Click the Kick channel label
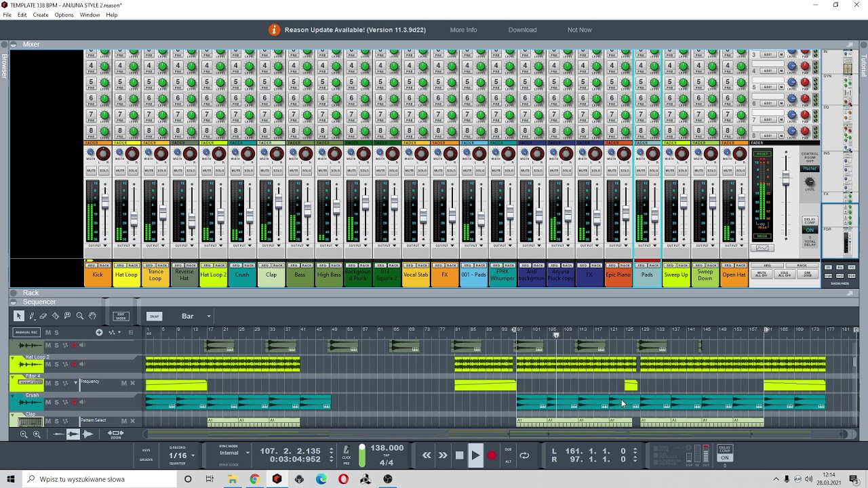The height and width of the screenshot is (488, 868). pos(98,274)
